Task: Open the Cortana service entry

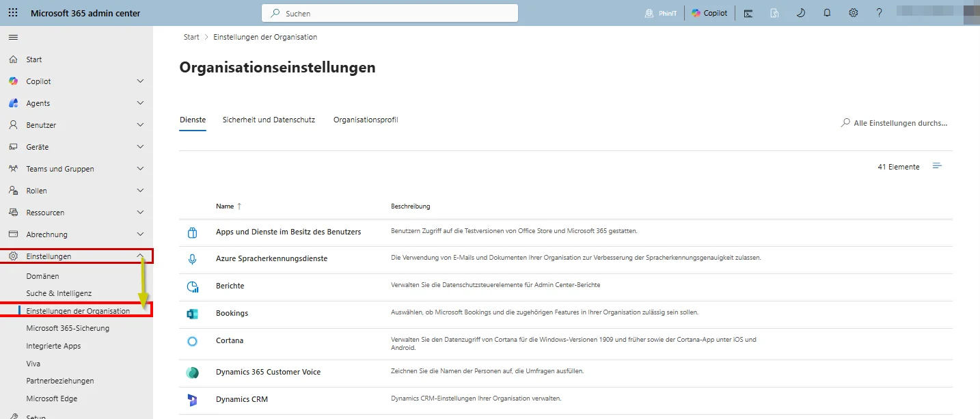Action: pyautogui.click(x=230, y=340)
